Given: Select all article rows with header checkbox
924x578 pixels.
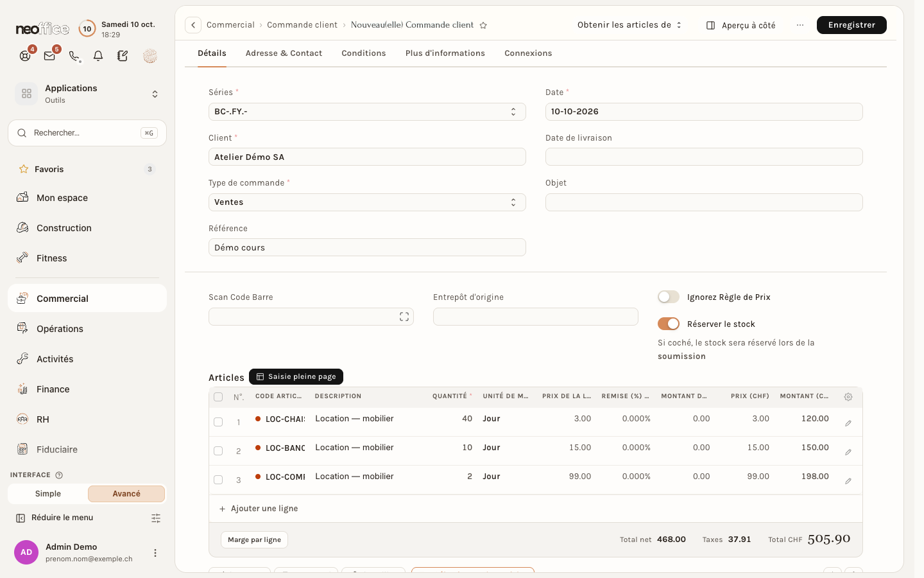Looking at the screenshot, I should coord(218,397).
